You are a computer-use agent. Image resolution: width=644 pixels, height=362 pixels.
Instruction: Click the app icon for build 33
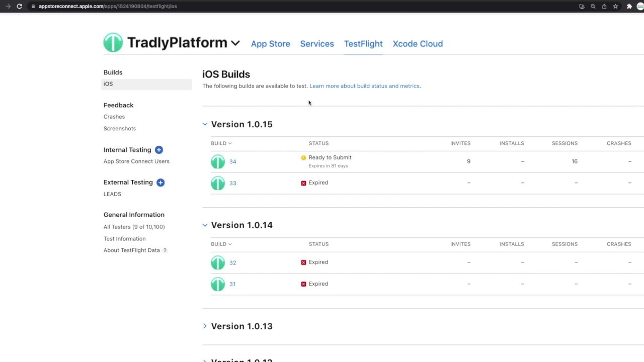[x=218, y=183]
